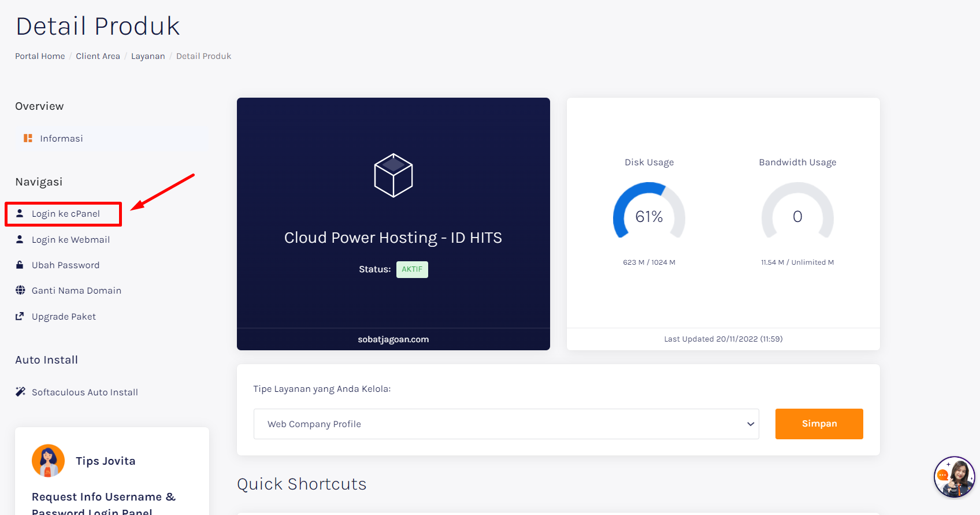Click the user icon beside Login ke Webmail
This screenshot has width=980, height=515.
[x=20, y=239]
